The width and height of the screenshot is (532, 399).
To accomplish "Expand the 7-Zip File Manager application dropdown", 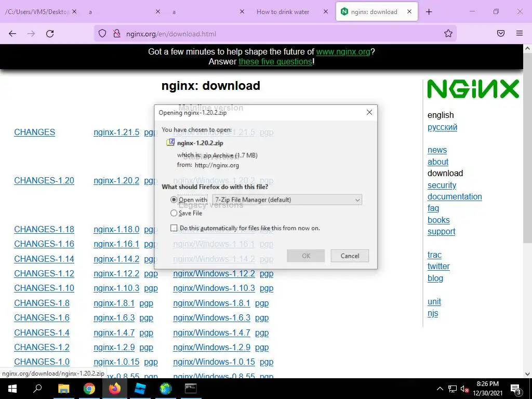I will (287, 200).
